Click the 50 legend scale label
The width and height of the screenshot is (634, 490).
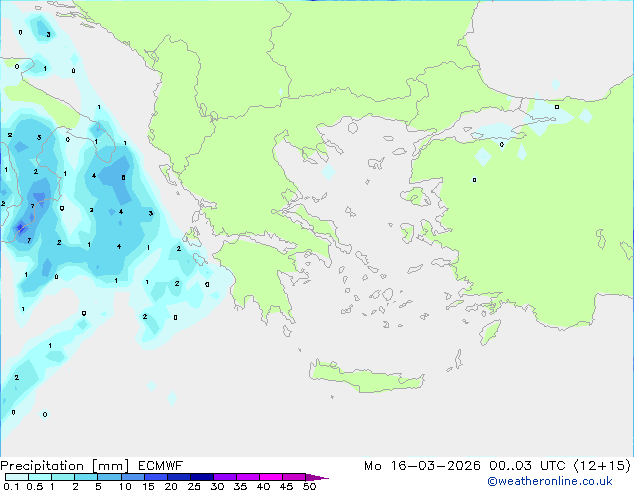pos(309,486)
